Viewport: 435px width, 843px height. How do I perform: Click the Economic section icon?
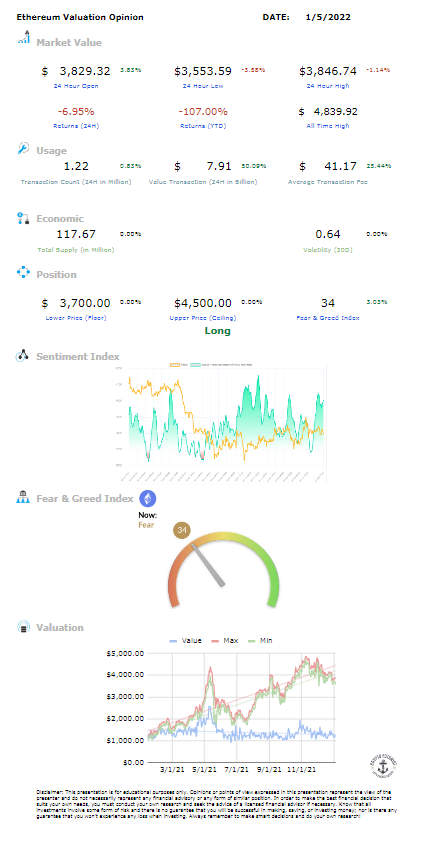click(23, 218)
